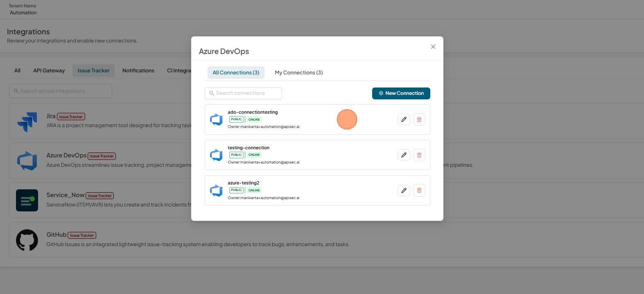The height and width of the screenshot is (294, 644).
Task: Edit the ado-connectiontesting connection
Action: [x=404, y=119]
